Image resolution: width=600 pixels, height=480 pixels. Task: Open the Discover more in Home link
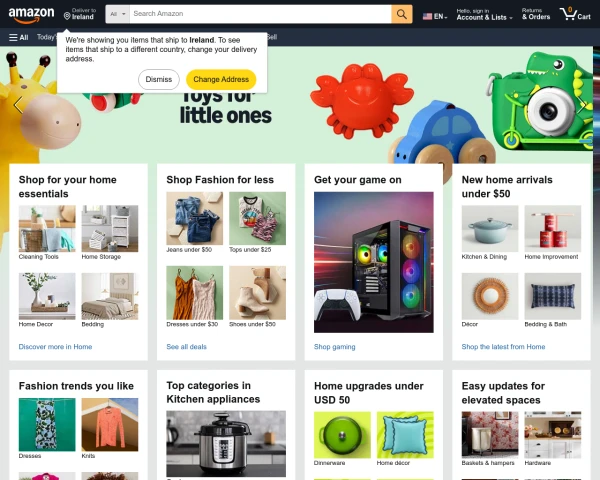coord(55,347)
